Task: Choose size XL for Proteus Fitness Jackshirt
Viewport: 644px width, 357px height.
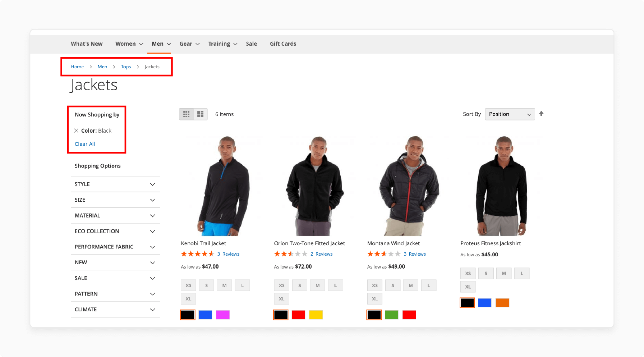Action: click(468, 287)
